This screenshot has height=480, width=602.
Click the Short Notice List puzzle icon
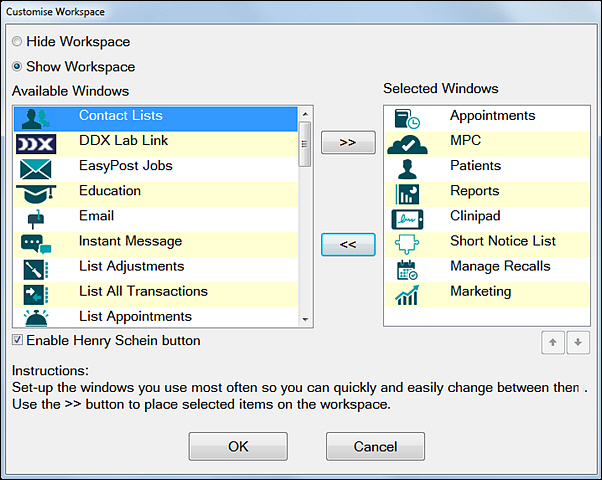[x=407, y=244]
